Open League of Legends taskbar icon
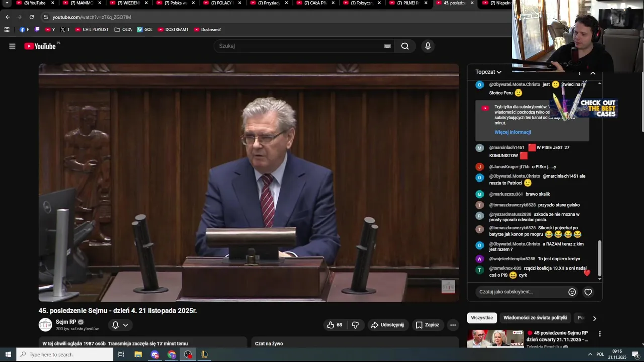644x362 pixels. click(x=204, y=354)
